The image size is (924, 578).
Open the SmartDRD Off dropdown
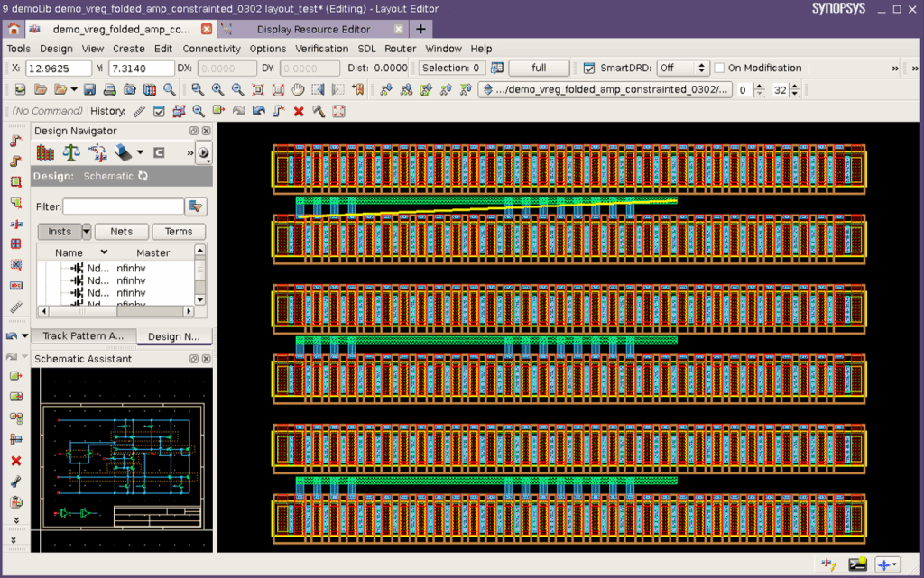click(683, 68)
